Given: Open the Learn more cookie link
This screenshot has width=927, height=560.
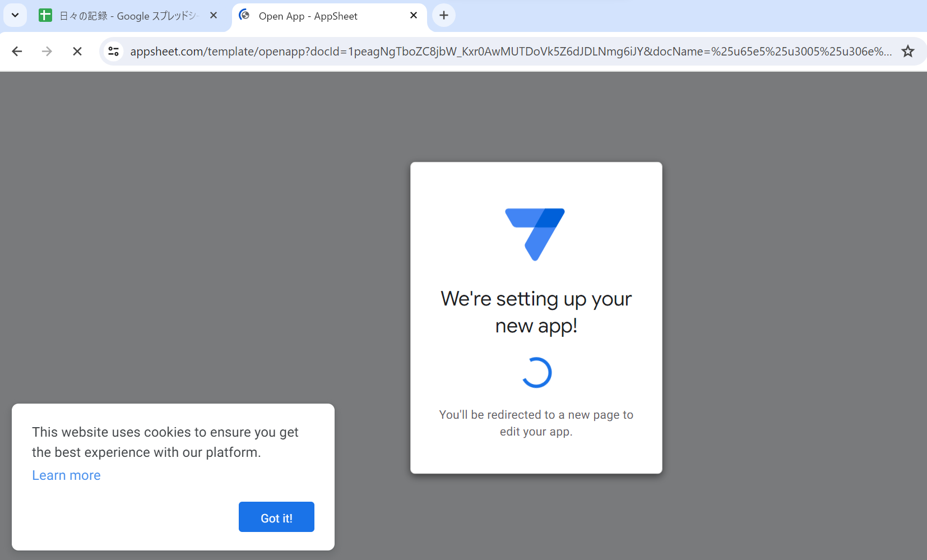Looking at the screenshot, I should pos(66,475).
